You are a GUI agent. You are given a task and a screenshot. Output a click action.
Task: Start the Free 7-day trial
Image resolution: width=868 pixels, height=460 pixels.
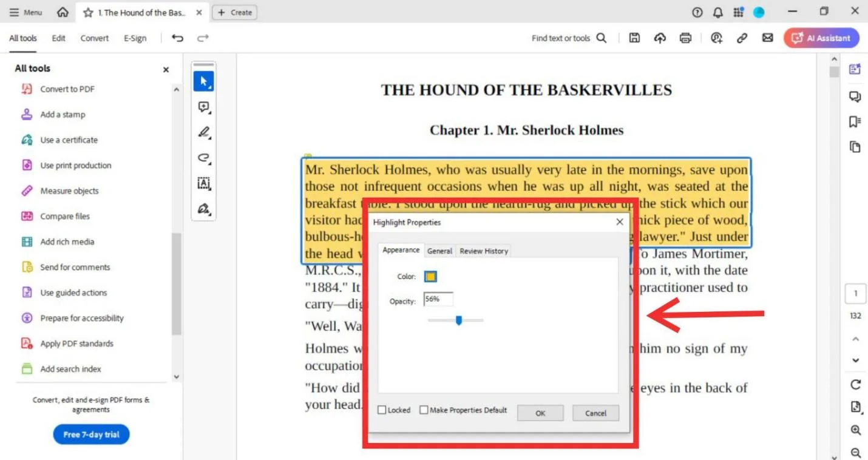tap(92, 435)
